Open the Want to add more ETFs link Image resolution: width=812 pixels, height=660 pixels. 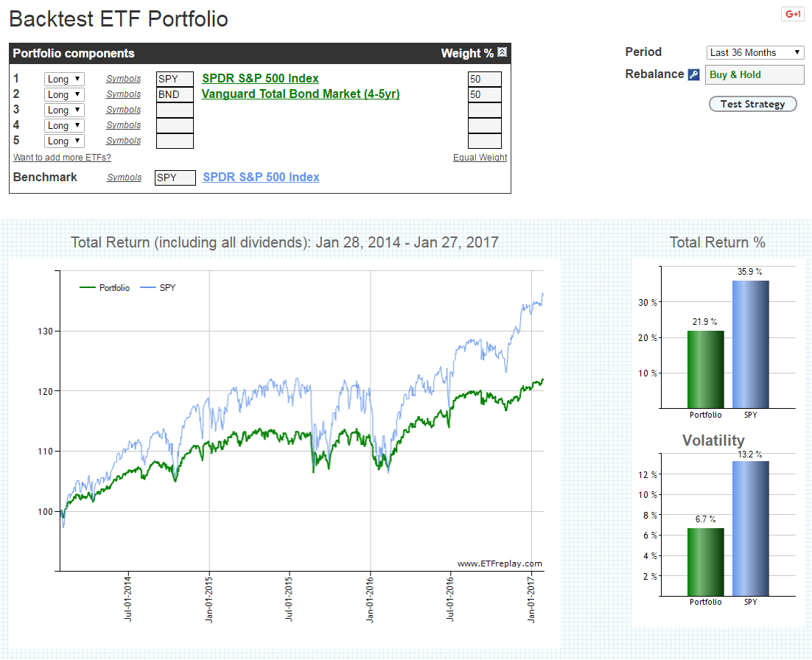(62, 158)
